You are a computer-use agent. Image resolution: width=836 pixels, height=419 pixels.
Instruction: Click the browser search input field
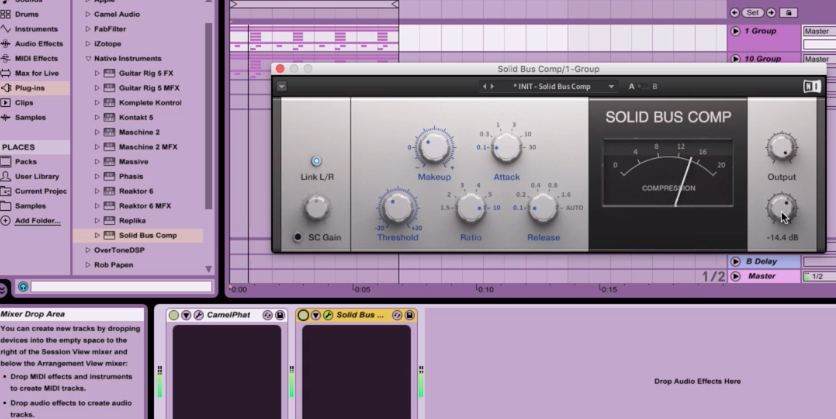(x=121, y=287)
